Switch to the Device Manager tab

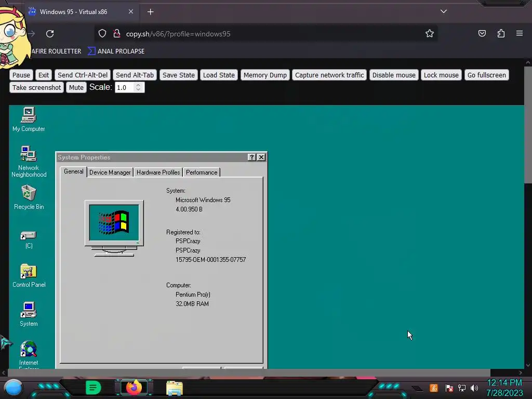[x=110, y=172]
